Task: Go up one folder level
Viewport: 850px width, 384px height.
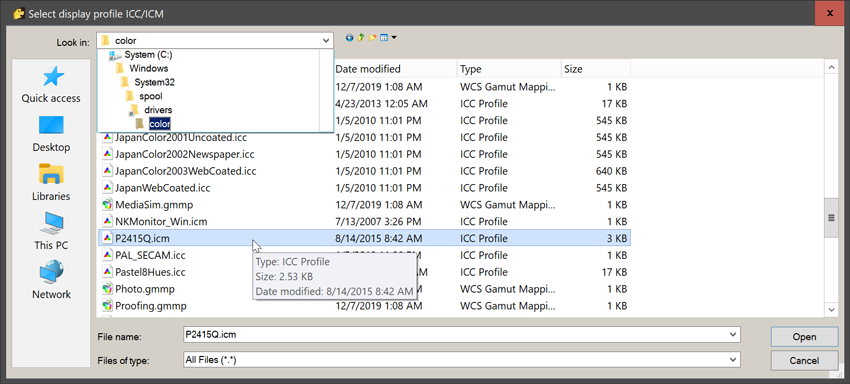Action: [361, 38]
